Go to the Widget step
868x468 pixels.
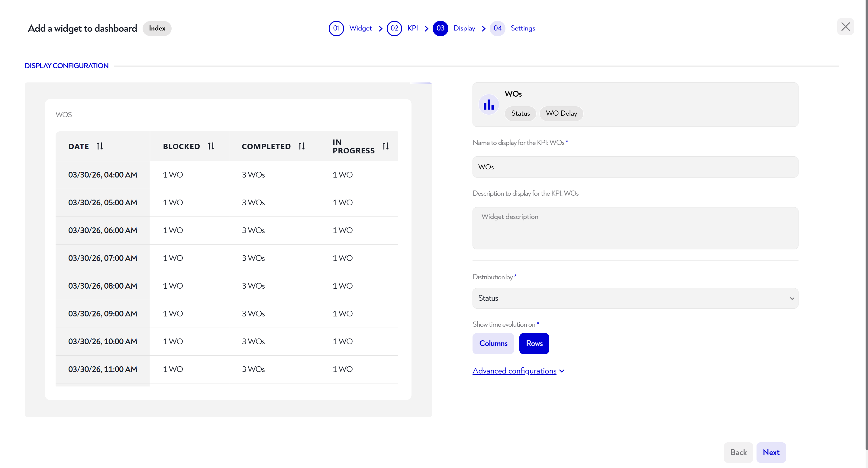coord(360,28)
